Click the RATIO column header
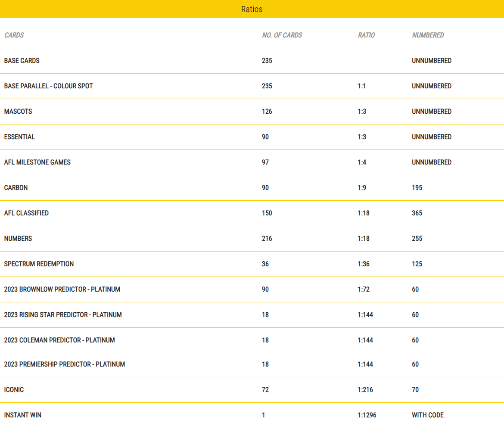Screen dimensions: 504x429 366,35
